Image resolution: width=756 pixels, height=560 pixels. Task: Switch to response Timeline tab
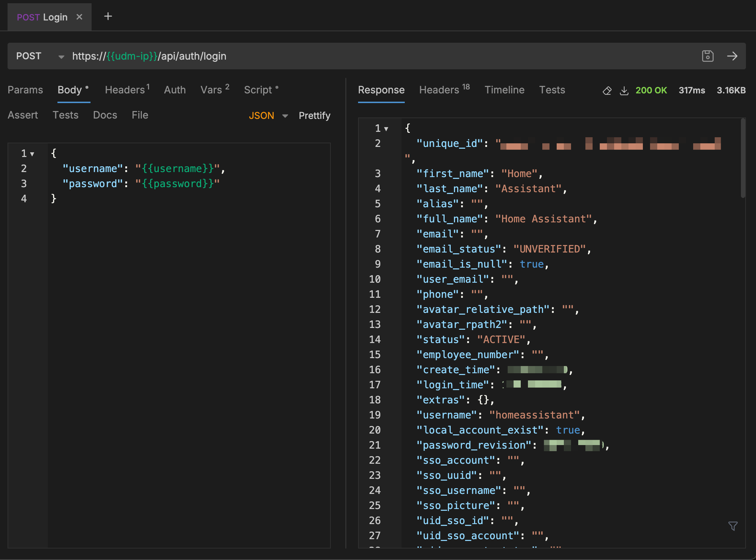coord(504,90)
